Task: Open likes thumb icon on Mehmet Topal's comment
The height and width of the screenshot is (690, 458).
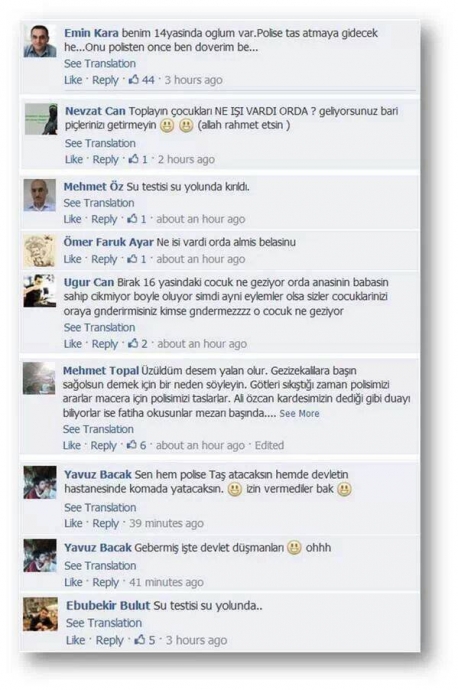Action: (x=132, y=445)
